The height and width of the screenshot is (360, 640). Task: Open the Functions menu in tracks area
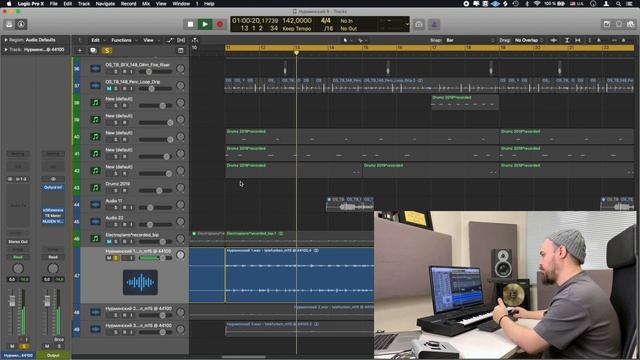coord(124,40)
